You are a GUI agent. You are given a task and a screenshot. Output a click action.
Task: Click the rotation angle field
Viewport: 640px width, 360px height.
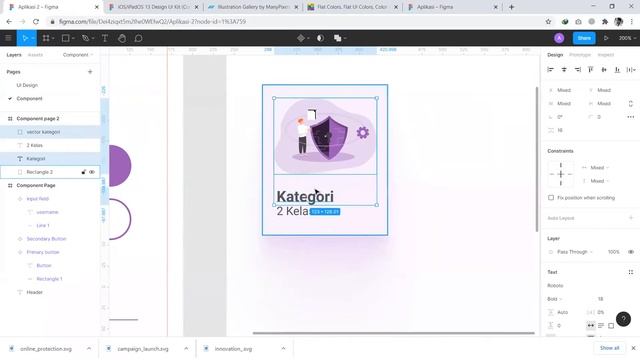pos(560,117)
